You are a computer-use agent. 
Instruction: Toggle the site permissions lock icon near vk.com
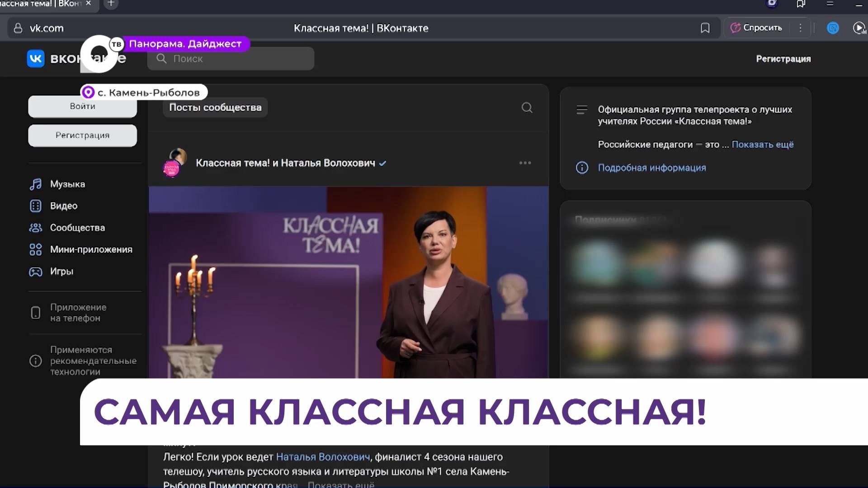[18, 28]
